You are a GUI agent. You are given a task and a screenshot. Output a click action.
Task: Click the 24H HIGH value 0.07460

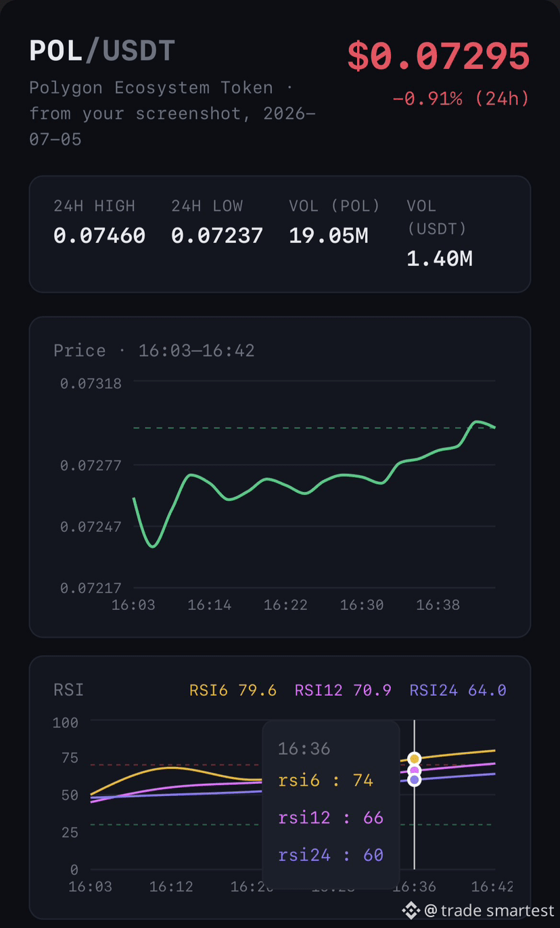[99, 236]
